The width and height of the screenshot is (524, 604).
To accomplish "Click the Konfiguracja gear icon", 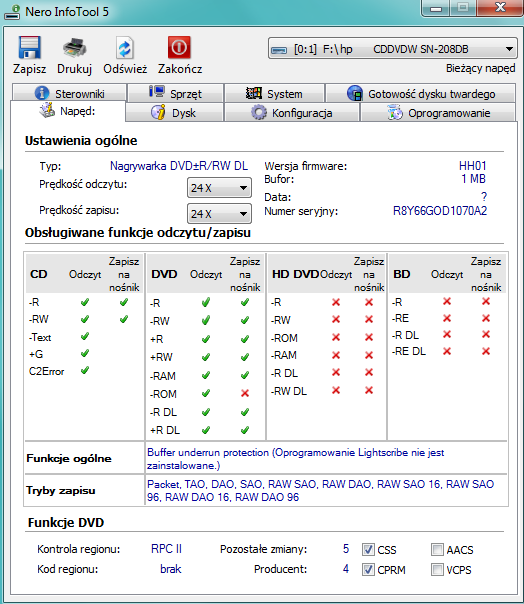I will (x=259, y=112).
